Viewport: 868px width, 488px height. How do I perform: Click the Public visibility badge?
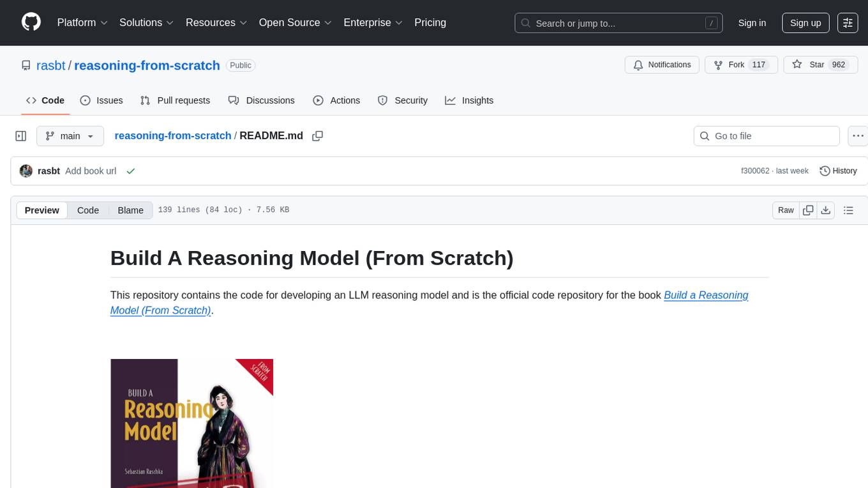click(241, 65)
